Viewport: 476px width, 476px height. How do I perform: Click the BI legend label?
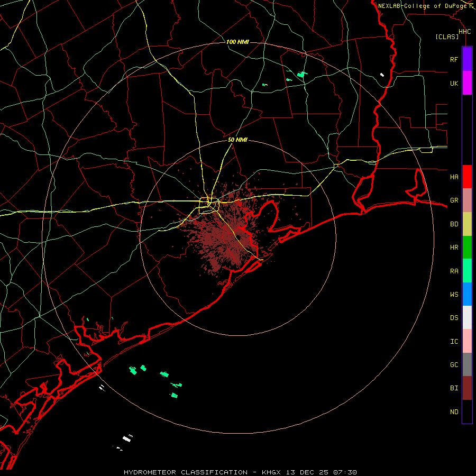[x=454, y=388]
